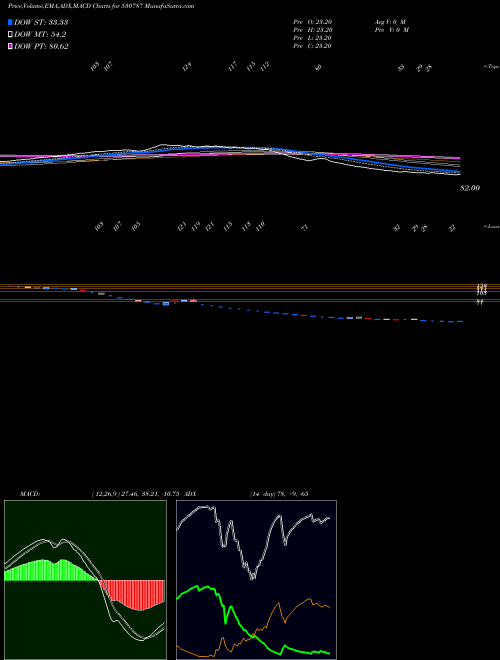
Task: Click the '82.00' price label
Action: click(x=470, y=189)
